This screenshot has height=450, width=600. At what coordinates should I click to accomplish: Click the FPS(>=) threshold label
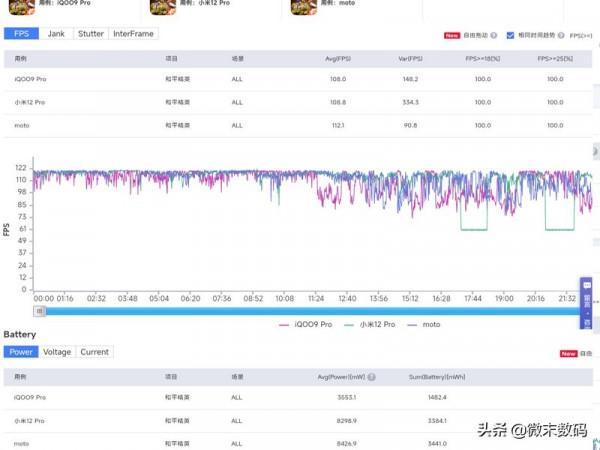point(581,35)
